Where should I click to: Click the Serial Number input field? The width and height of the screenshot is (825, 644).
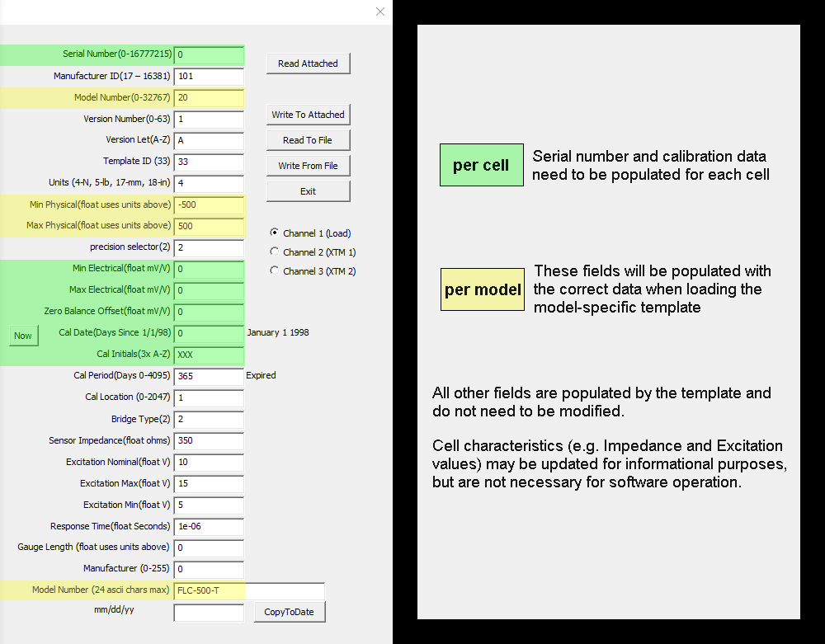tap(209, 54)
